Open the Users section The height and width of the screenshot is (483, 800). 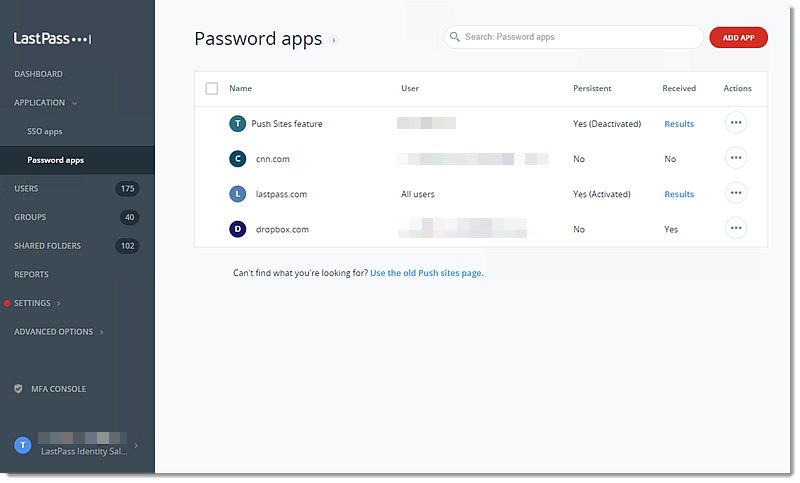point(26,189)
